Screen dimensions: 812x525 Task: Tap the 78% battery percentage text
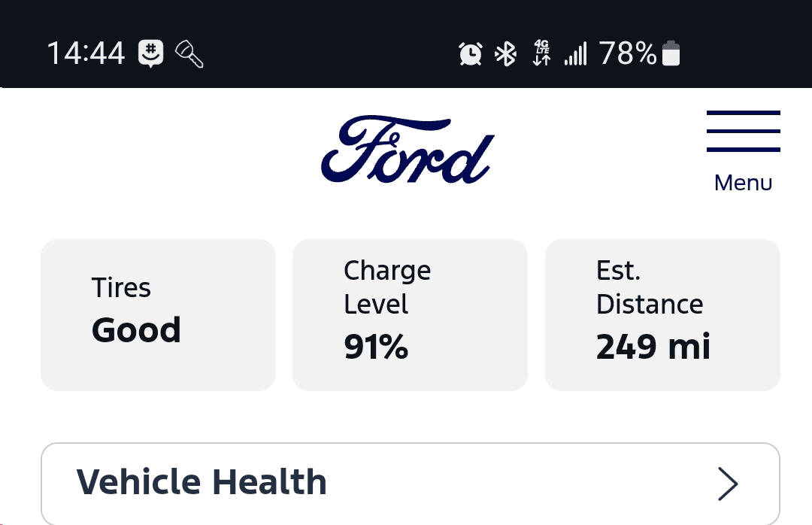tap(628, 54)
